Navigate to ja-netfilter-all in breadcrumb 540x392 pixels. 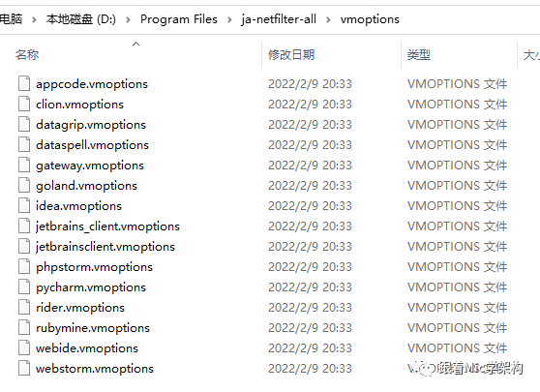tap(279, 19)
